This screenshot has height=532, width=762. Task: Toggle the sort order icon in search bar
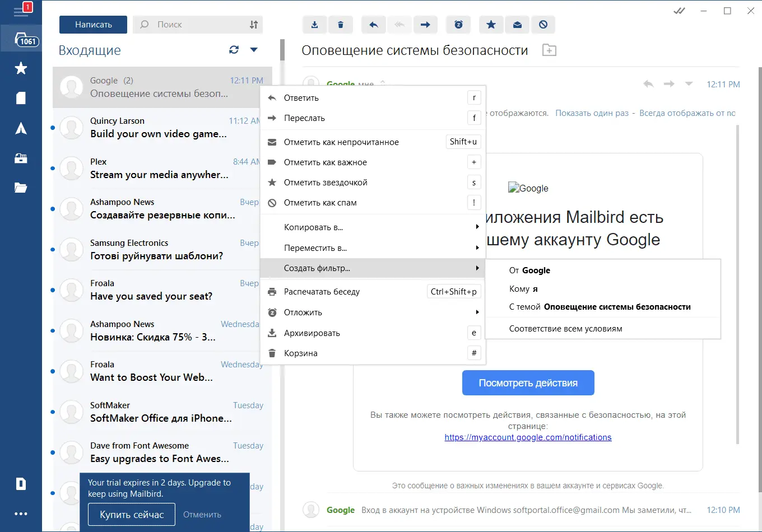pos(254,25)
